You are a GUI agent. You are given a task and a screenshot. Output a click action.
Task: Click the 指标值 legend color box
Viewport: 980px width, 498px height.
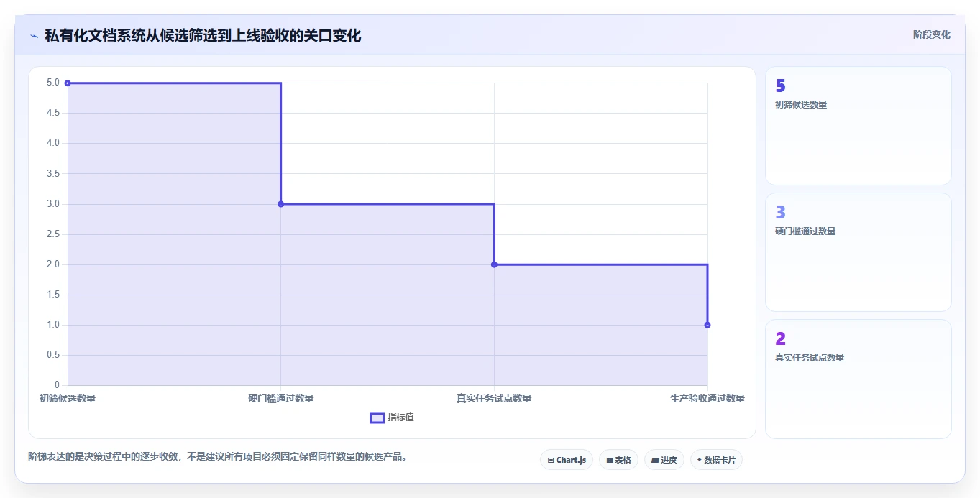pyautogui.click(x=377, y=418)
